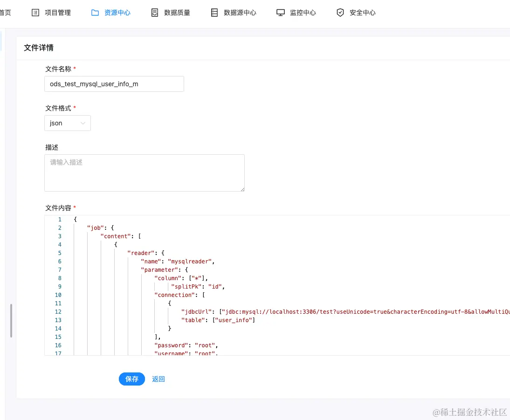Click the 数据源中心 database icon
The height and width of the screenshot is (420, 510).
click(x=214, y=12)
